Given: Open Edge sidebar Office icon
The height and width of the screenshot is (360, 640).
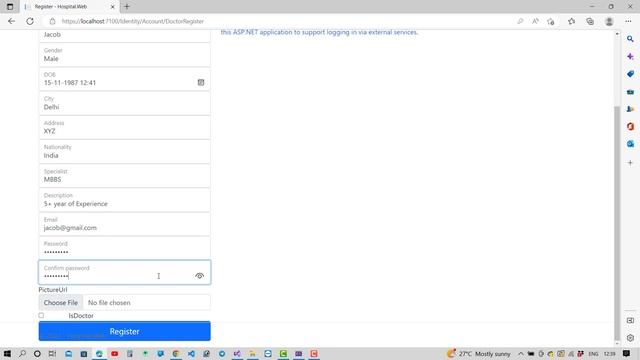Looking at the screenshot, I should pos(630,127).
